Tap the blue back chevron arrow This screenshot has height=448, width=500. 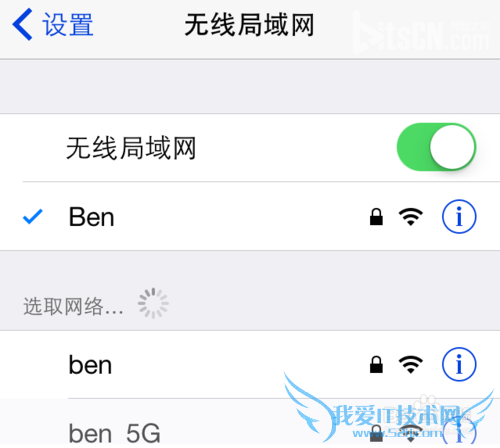[x=22, y=25]
